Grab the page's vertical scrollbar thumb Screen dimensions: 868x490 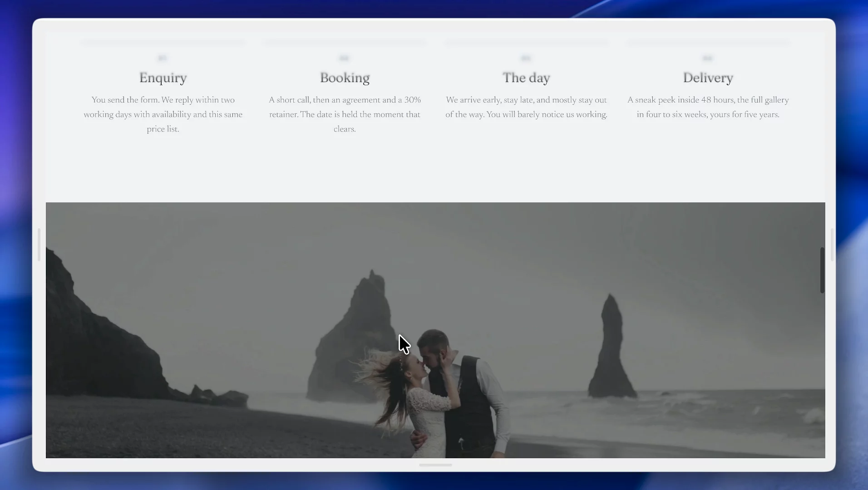822,270
